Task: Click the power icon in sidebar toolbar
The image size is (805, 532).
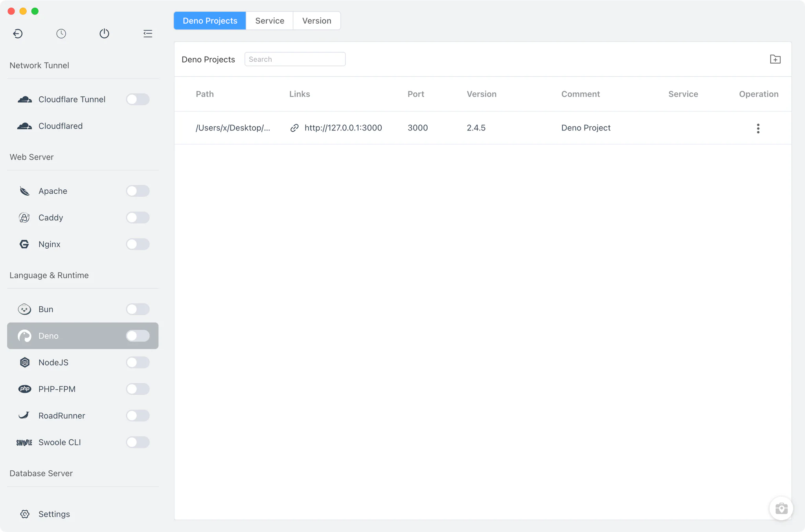Action: (x=104, y=34)
